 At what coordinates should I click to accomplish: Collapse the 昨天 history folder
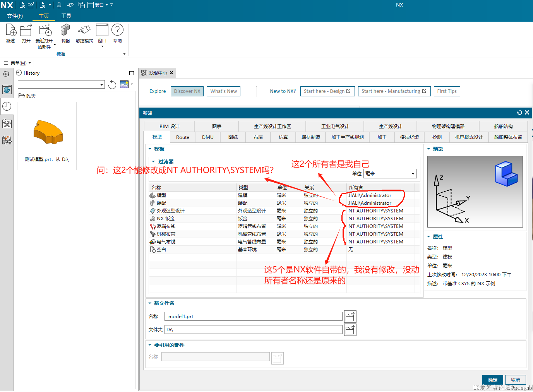click(x=27, y=96)
